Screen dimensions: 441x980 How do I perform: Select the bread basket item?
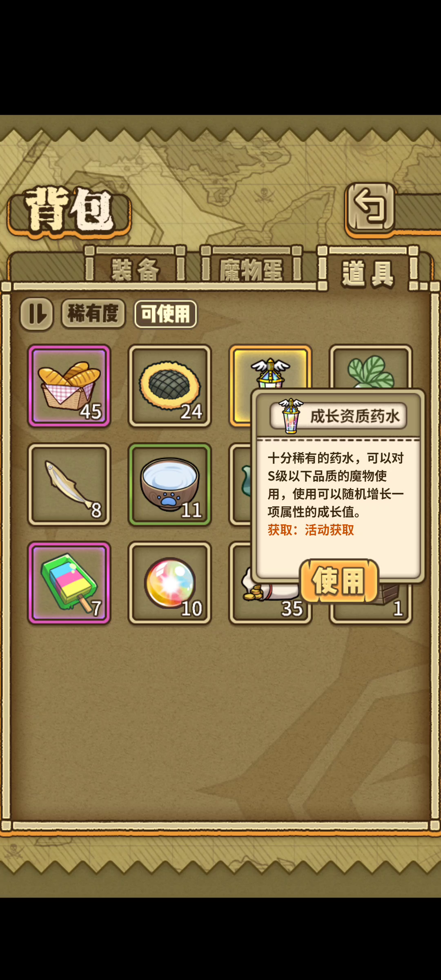pyautogui.click(x=69, y=386)
